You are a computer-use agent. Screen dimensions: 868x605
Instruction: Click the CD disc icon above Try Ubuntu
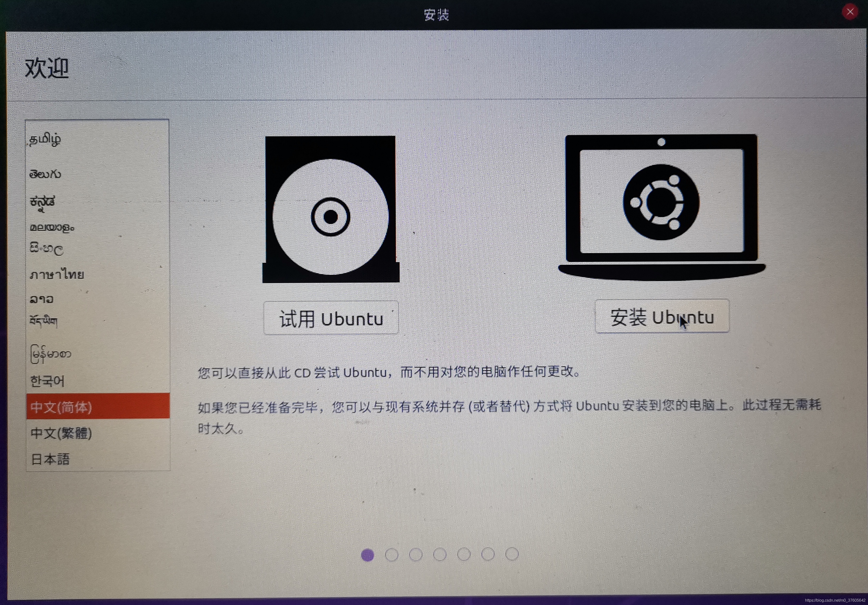click(331, 209)
